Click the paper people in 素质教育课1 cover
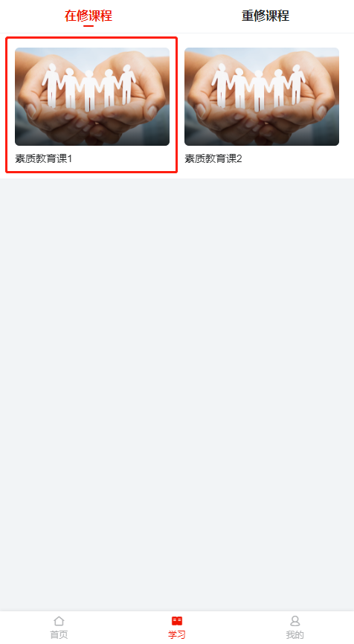The image size is (354, 644). [x=88, y=87]
